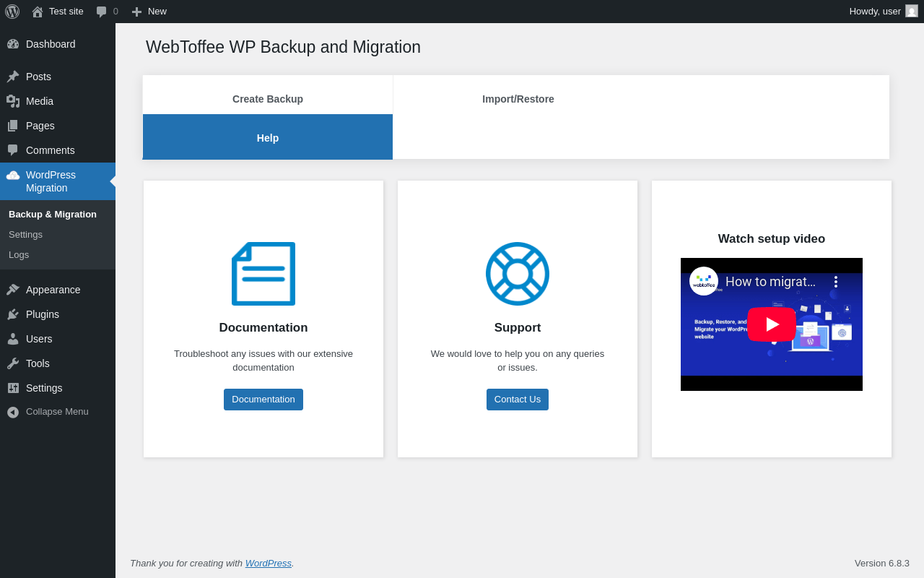924x578 pixels.
Task: Click the Support lifebuoy icon
Action: click(518, 274)
